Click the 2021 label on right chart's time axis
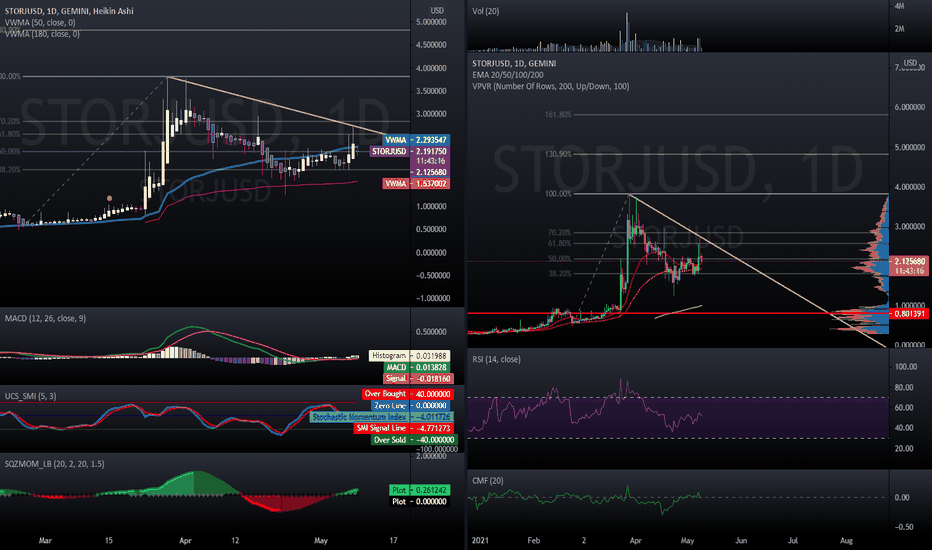The width and height of the screenshot is (932, 550). [x=480, y=540]
